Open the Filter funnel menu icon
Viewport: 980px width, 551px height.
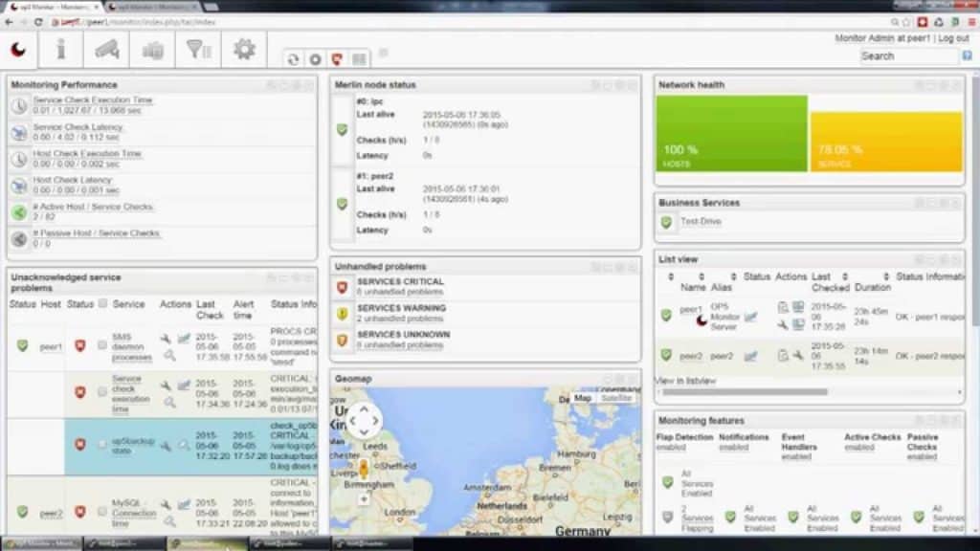[199, 50]
